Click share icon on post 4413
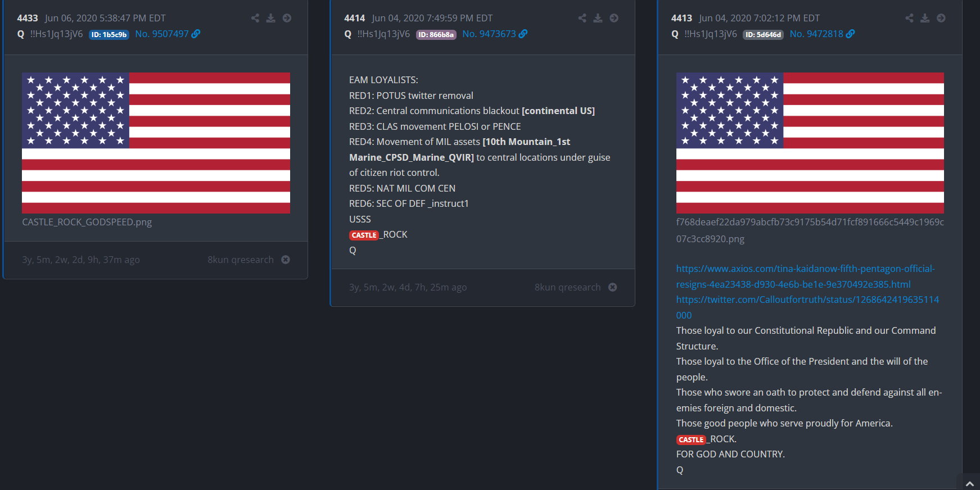Image resolution: width=980 pixels, height=490 pixels. pyautogui.click(x=910, y=18)
